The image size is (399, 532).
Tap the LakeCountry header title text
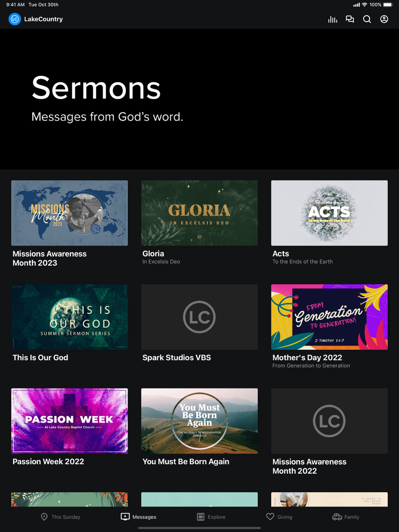pyautogui.click(x=43, y=19)
